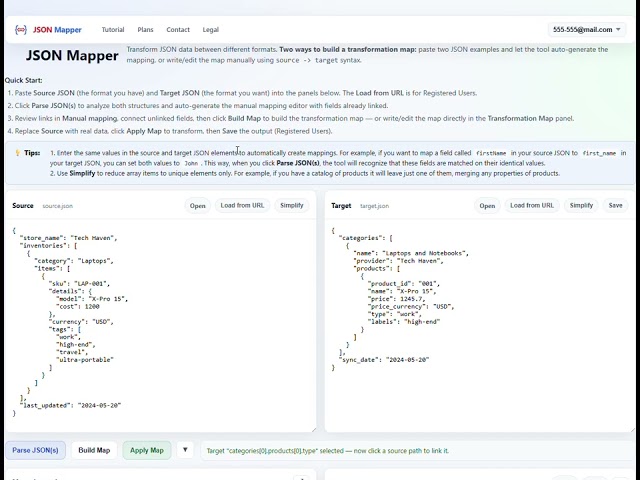This screenshot has width=640, height=480.
Task: Open the Legal page
Action: 211,29
